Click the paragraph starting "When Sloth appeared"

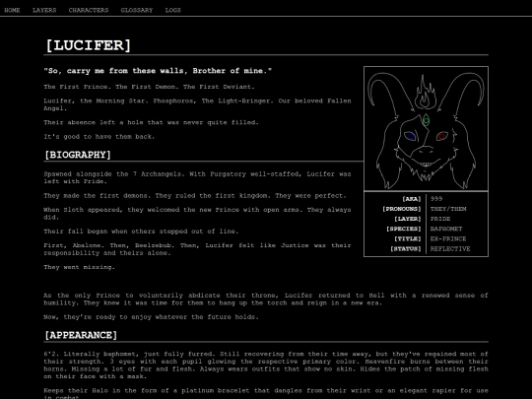tap(197, 214)
